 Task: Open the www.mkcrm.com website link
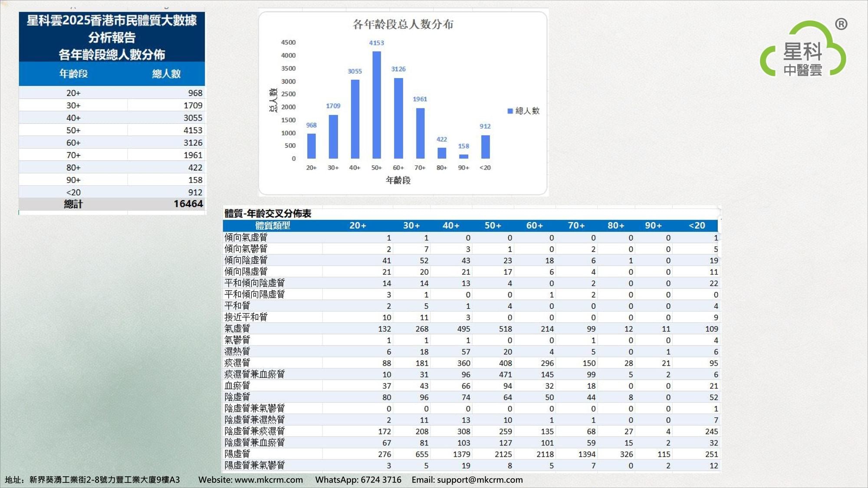pyautogui.click(x=269, y=480)
